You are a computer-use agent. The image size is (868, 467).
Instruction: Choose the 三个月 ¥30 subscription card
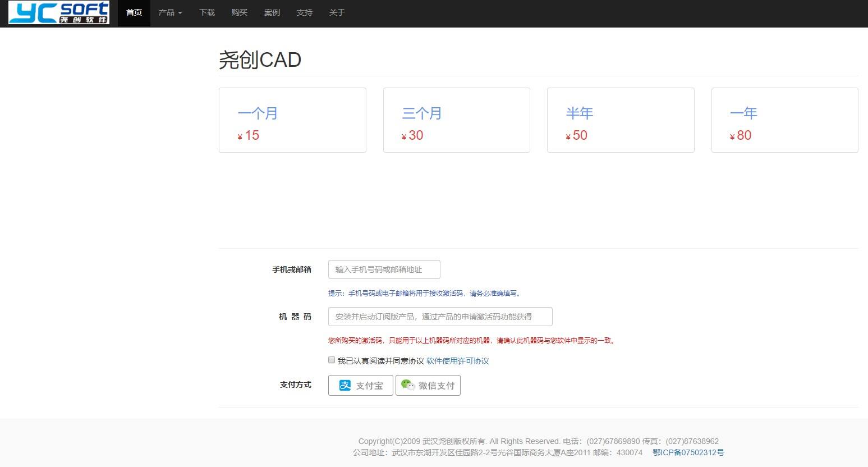click(x=456, y=120)
